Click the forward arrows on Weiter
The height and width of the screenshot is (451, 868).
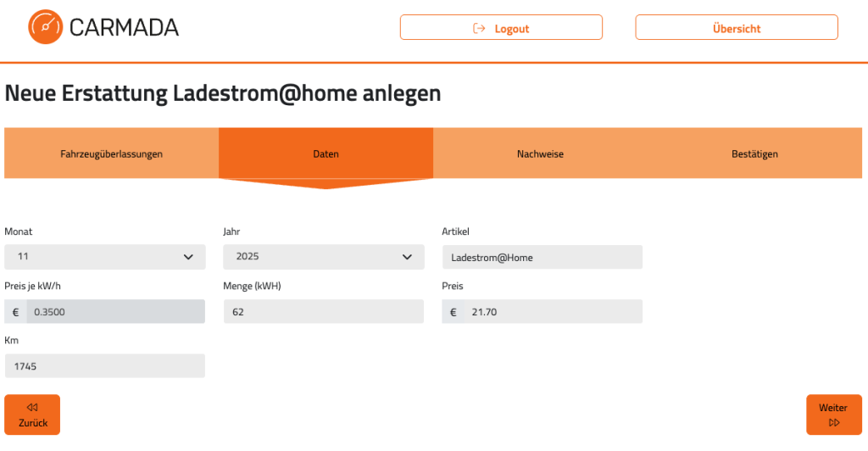pyautogui.click(x=833, y=422)
